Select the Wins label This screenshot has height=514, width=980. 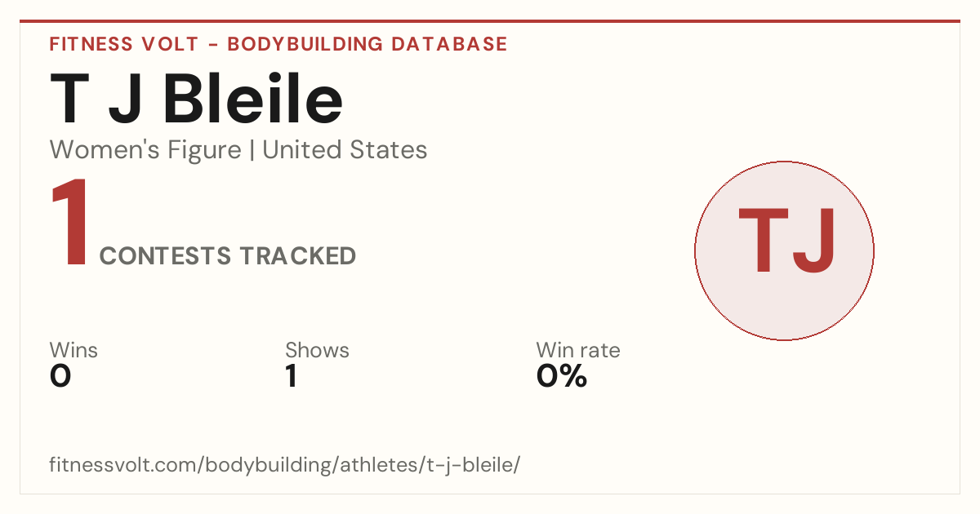pyautogui.click(x=73, y=351)
